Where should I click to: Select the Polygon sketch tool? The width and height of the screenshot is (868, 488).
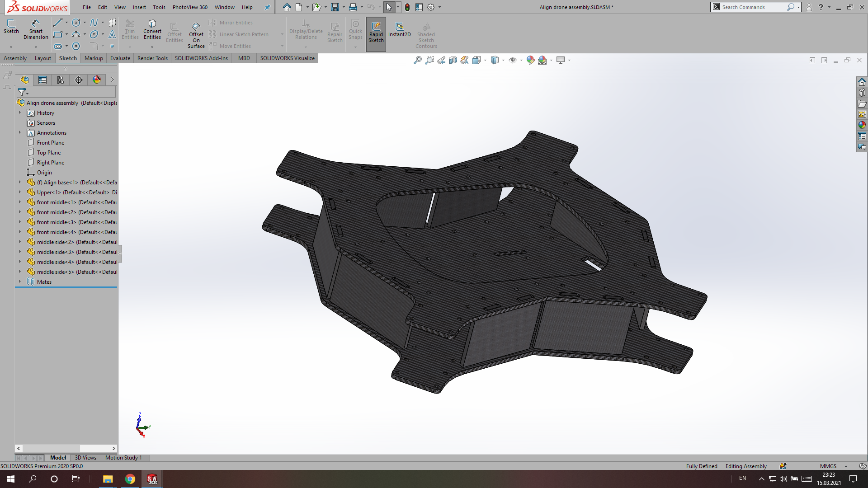tap(76, 46)
